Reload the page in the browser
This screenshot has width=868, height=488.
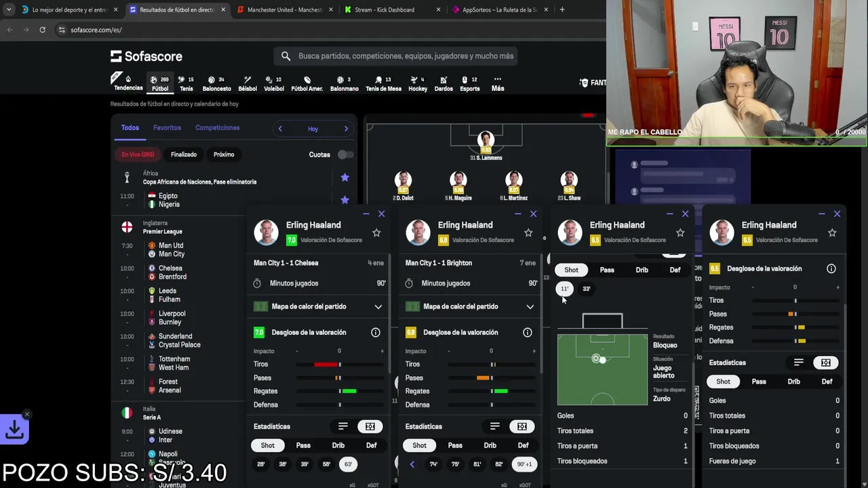coord(42,30)
